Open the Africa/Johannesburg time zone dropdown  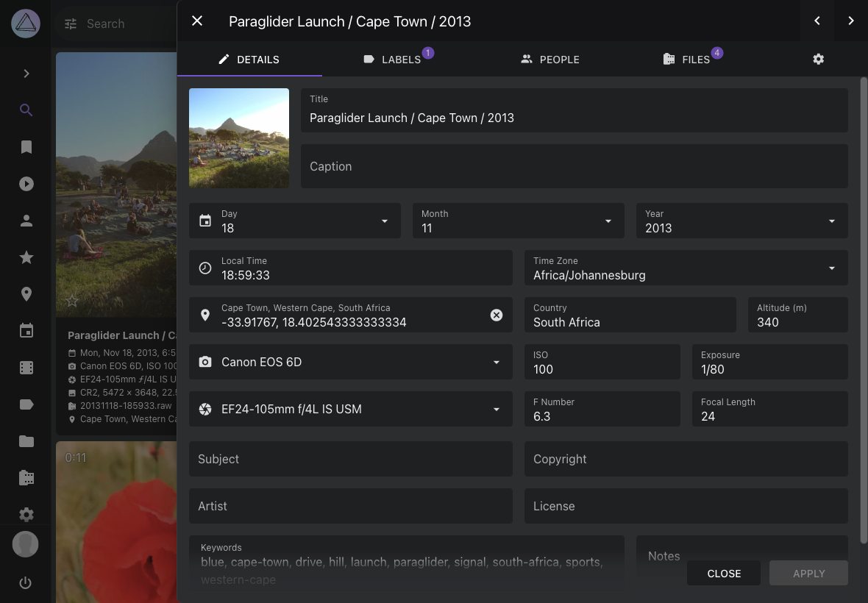coord(831,268)
